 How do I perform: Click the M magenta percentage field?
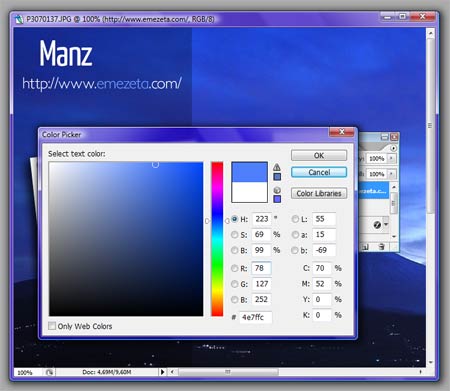click(x=322, y=284)
